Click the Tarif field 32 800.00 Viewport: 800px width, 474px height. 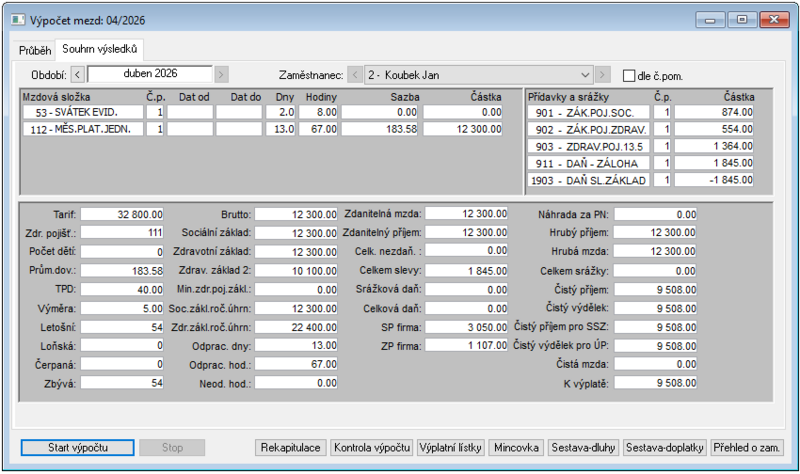coord(122,214)
